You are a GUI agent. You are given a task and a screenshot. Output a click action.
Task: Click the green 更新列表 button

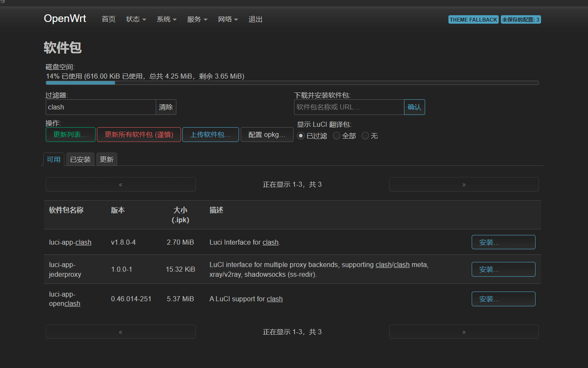click(70, 135)
